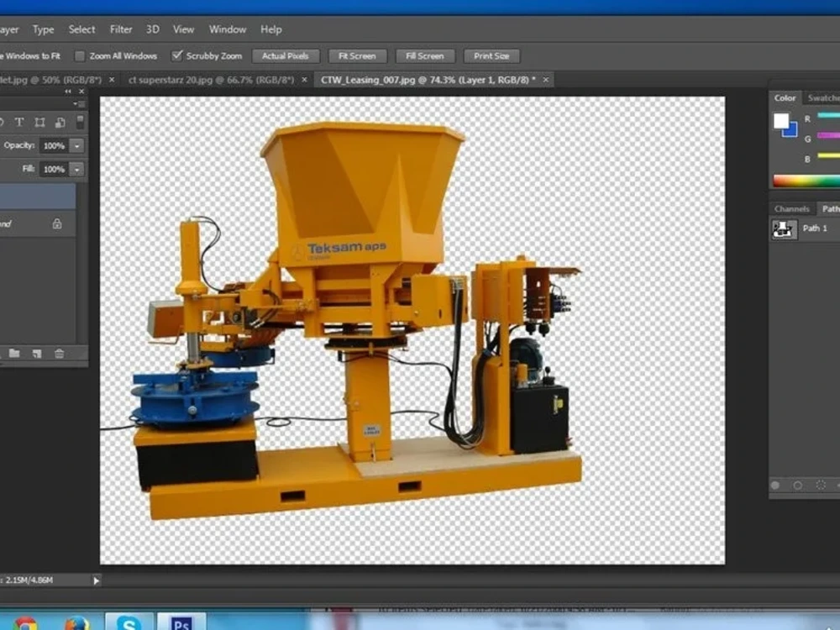
Task: Close the document tab at 50% zoom
Action: [112, 80]
